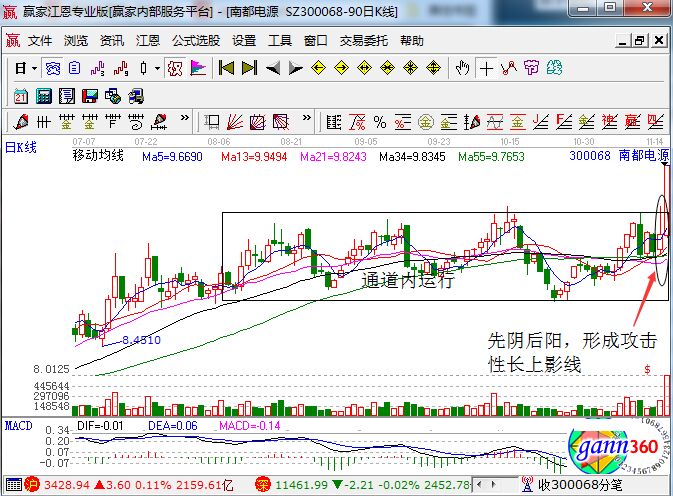Click the yellow diamond left-arrow icon
This screenshot has height=496, width=673.
(319, 68)
